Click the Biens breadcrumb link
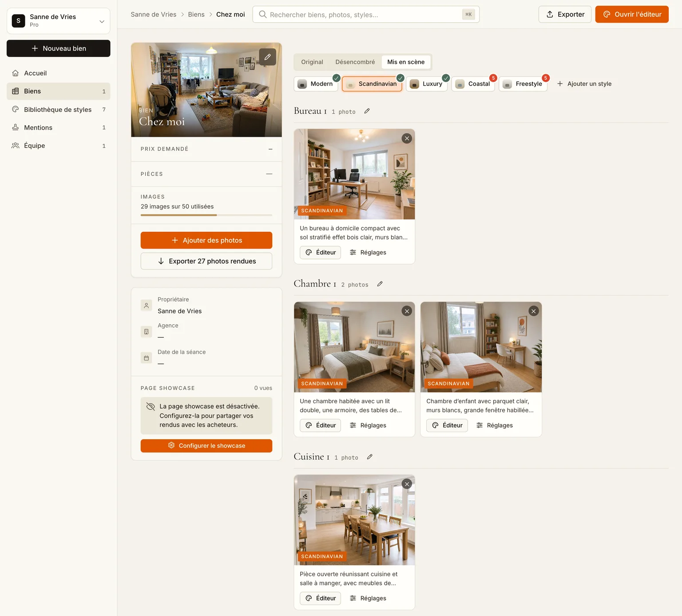Viewport: 682px width, 616px height. tap(196, 14)
